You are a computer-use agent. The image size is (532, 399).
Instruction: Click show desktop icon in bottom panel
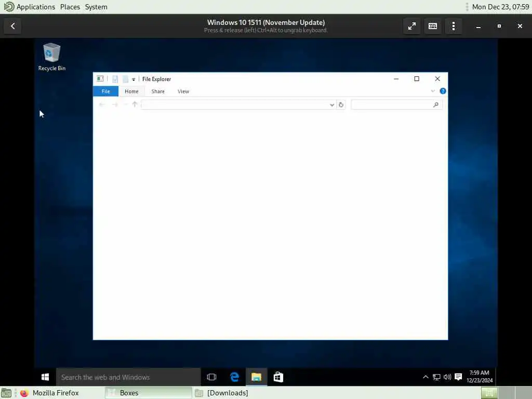[x=6, y=393]
